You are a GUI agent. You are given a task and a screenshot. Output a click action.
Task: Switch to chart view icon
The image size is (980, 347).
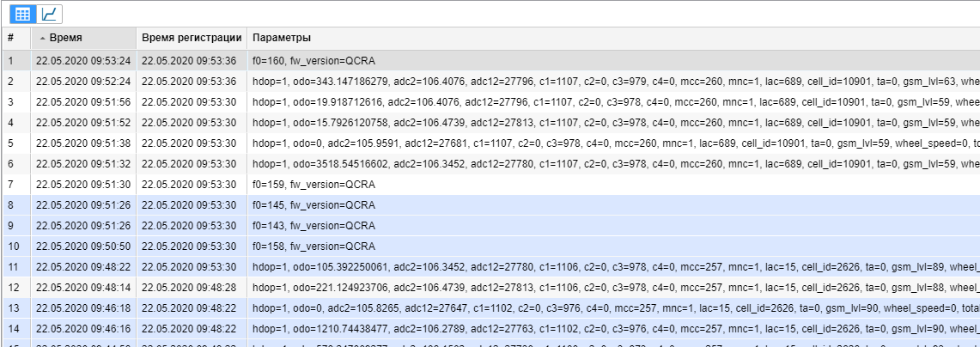[x=51, y=14]
